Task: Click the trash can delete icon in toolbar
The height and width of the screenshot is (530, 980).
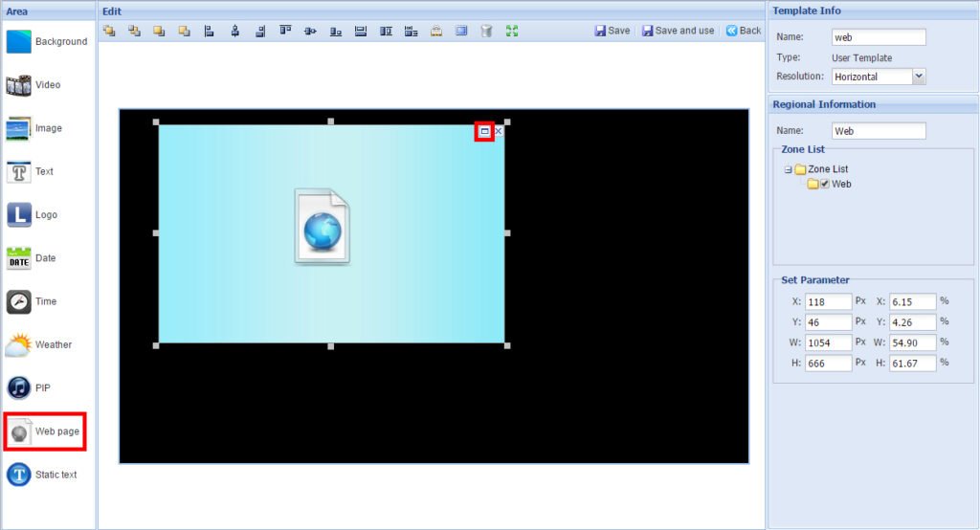Action: point(486,31)
